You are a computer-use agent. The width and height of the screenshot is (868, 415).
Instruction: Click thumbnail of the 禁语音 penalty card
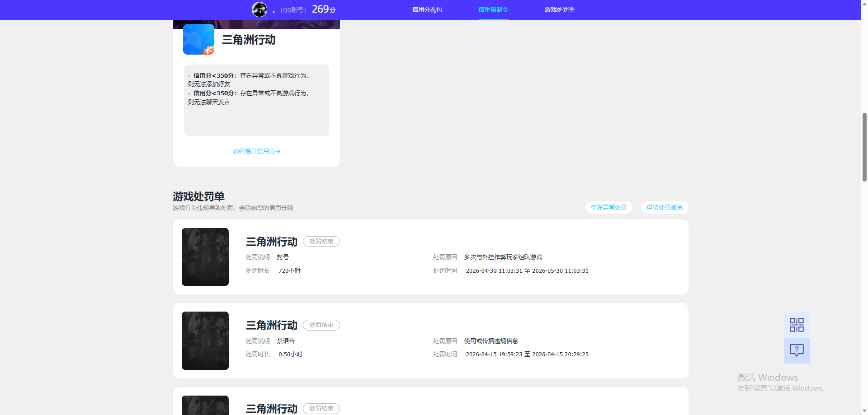pyautogui.click(x=205, y=340)
